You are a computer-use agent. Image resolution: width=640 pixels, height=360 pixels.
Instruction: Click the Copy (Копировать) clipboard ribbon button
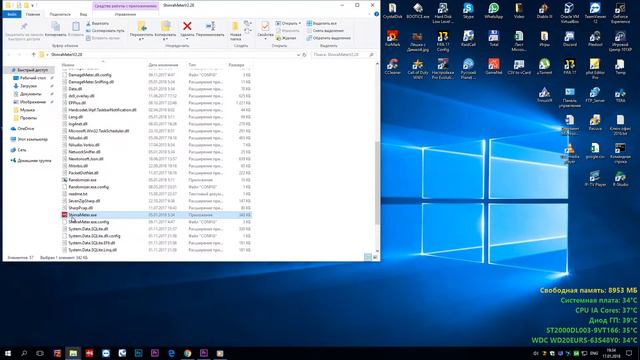tap(55, 29)
